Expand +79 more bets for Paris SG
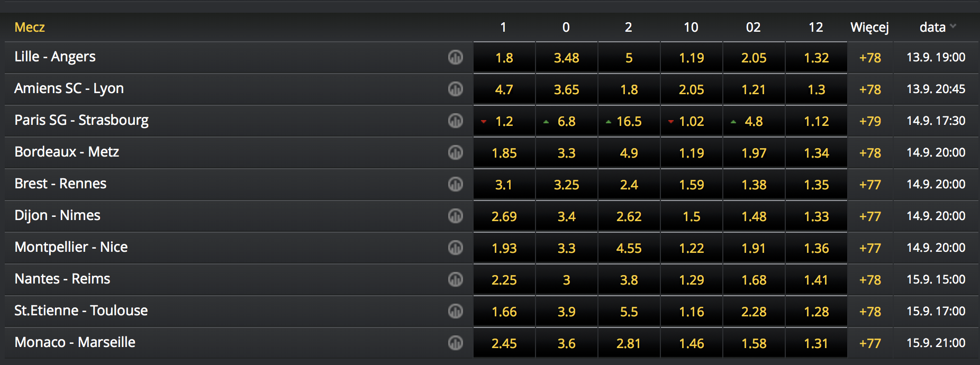The image size is (980, 365). click(x=870, y=121)
